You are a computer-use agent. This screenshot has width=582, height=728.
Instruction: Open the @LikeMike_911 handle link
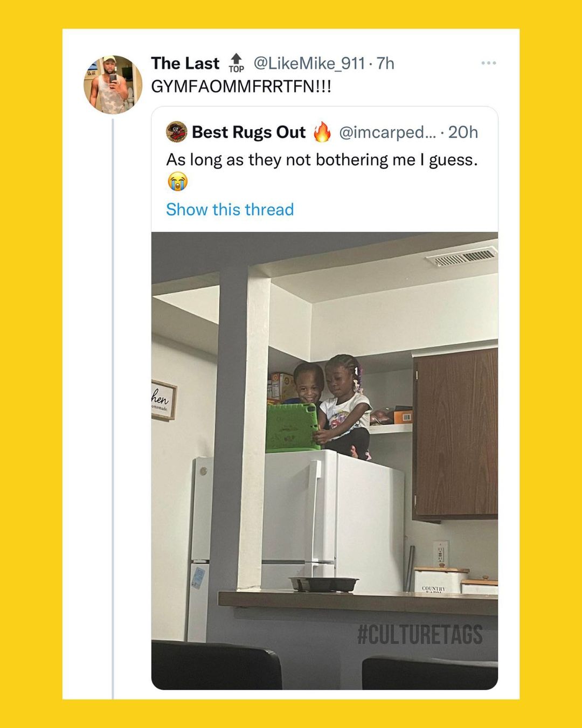tap(309, 64)
